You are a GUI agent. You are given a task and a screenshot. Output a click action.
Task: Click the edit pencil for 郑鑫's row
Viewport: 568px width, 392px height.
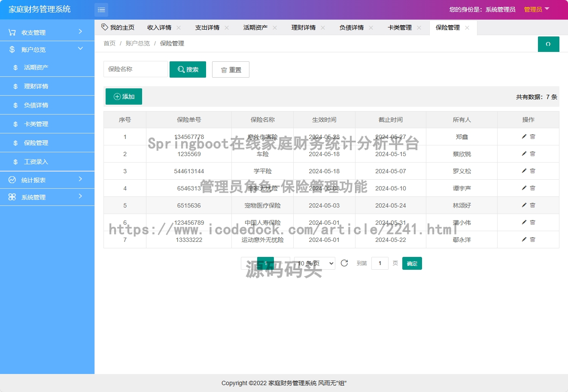524,136
